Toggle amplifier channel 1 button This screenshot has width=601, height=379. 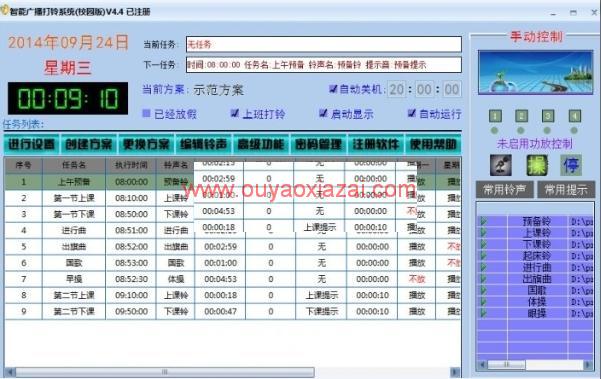pos(495,116)
